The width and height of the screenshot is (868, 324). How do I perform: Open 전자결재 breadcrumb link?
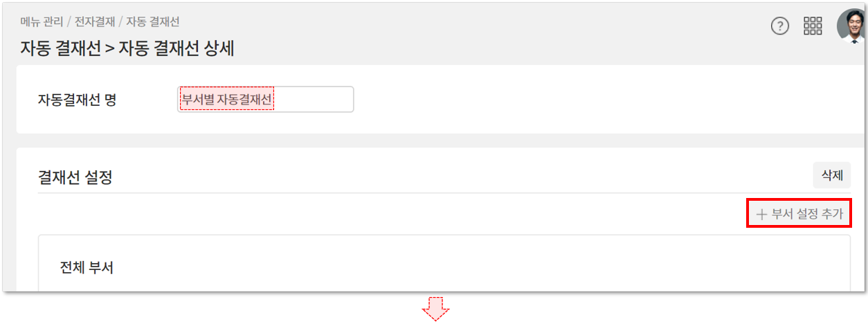[95, 22]
